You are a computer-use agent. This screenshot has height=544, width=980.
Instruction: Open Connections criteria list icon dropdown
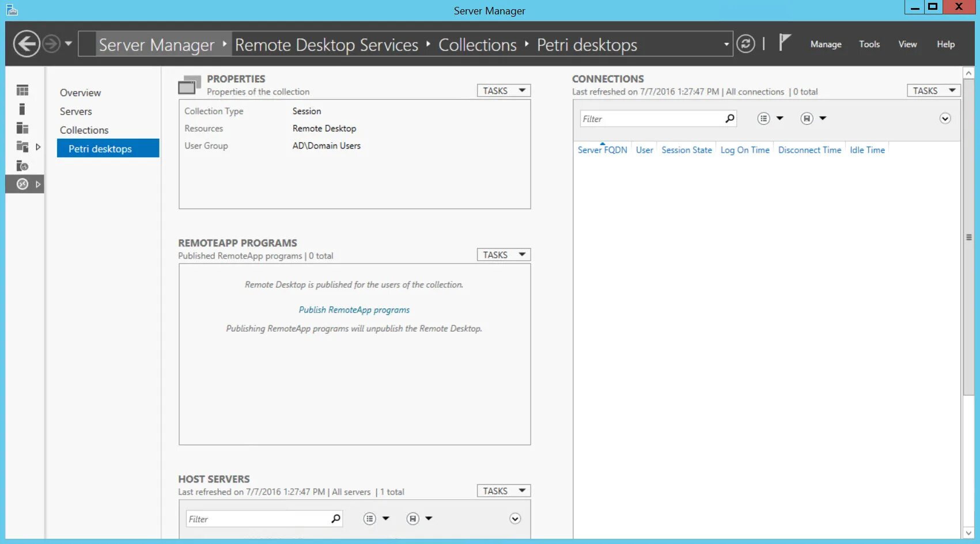[770, 118]
